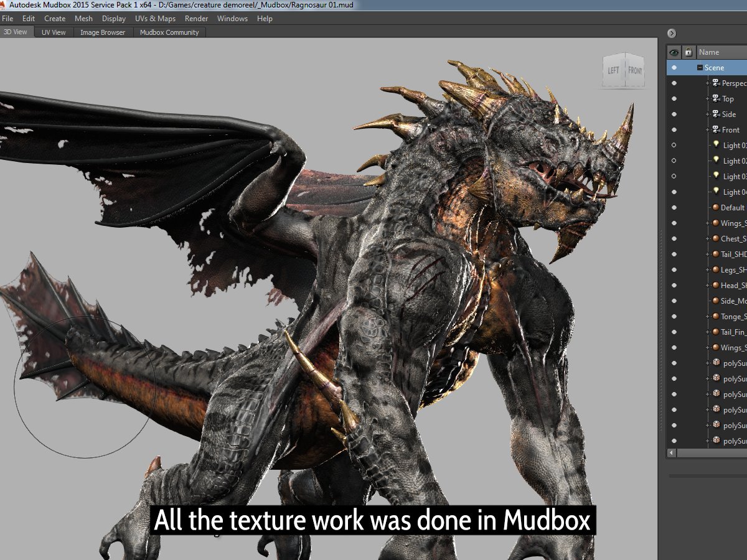Toggle visibility dot for the Side camera
Viewport: 747px width, 560px height.
674,114
